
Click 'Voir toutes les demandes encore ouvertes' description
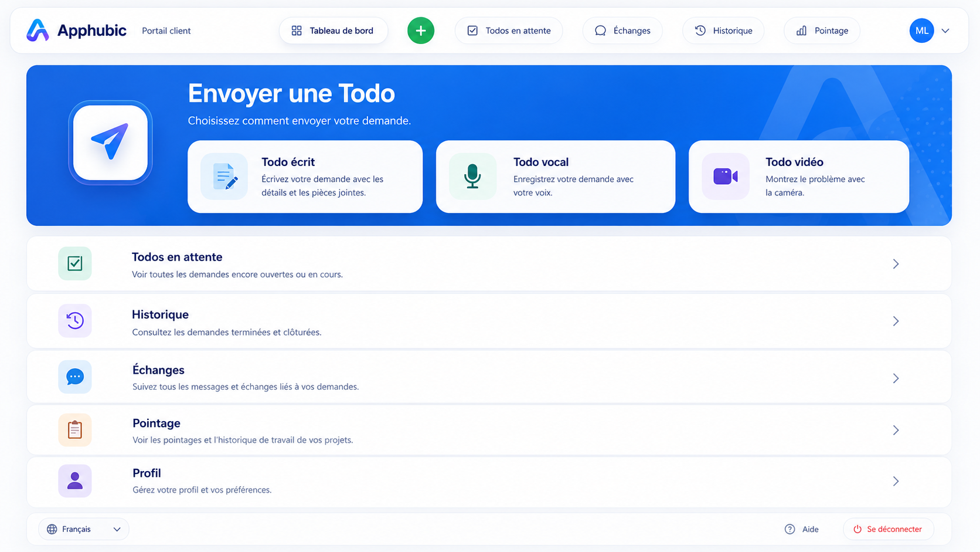coord(237,275)
